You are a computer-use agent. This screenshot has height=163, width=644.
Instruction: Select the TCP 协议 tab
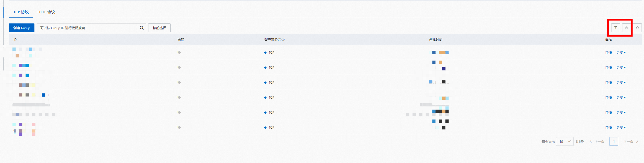click(21, 12)
